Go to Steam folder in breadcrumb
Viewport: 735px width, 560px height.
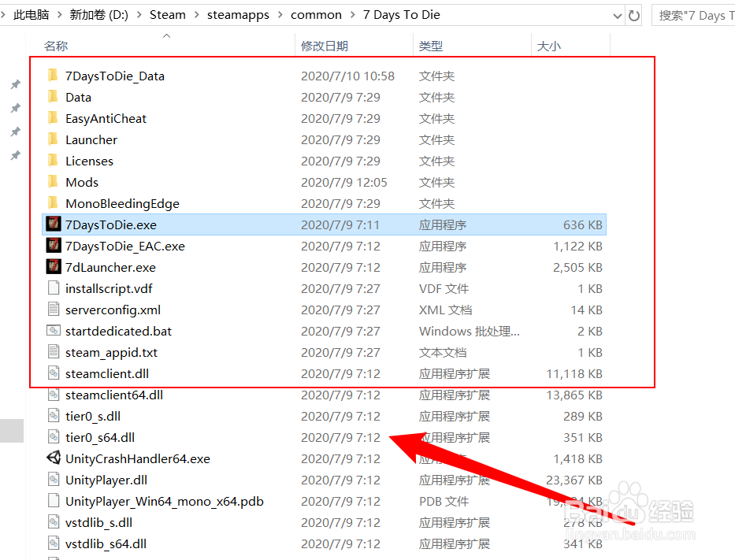click(x=168, y=15)
